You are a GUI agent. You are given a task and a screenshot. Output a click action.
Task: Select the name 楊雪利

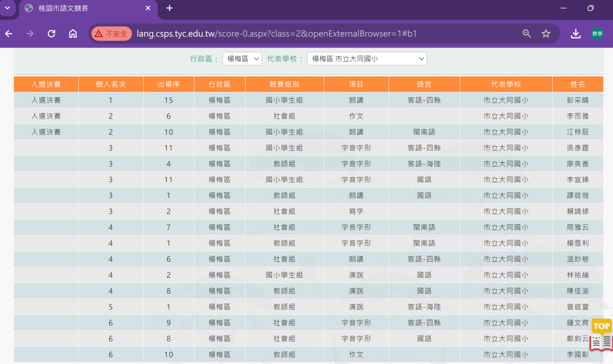click(x=578, y=243)
